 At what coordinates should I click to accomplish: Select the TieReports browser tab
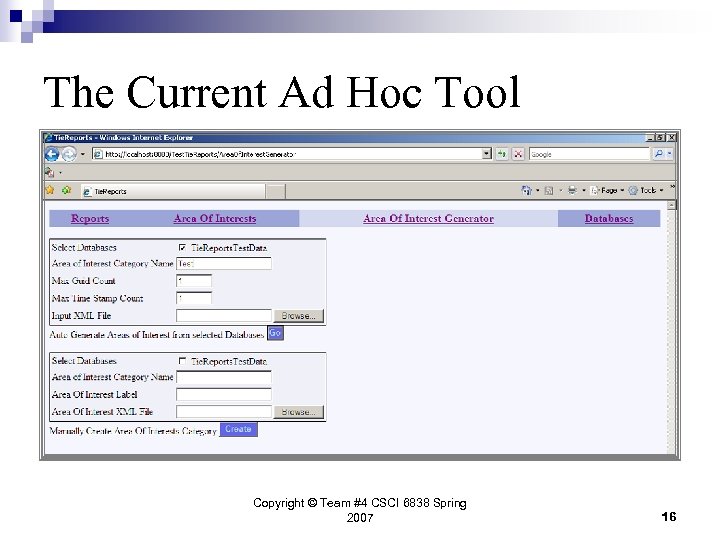click(174, 191)
